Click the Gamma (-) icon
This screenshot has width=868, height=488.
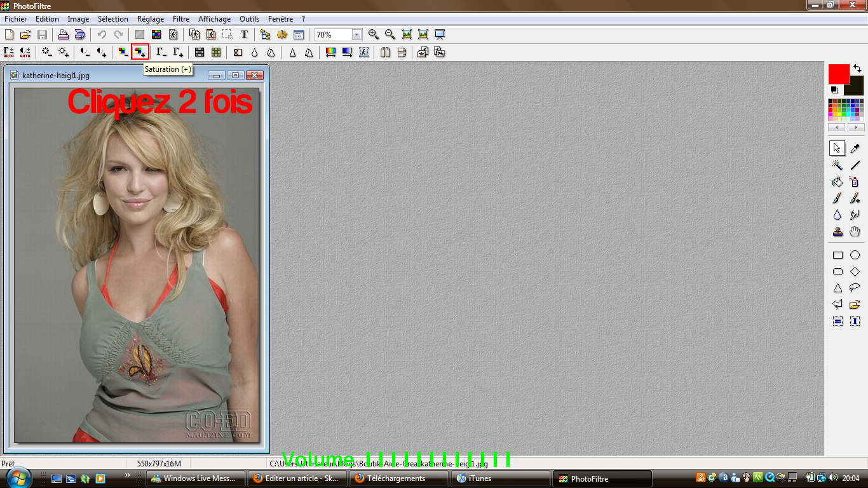pos(161,52)
